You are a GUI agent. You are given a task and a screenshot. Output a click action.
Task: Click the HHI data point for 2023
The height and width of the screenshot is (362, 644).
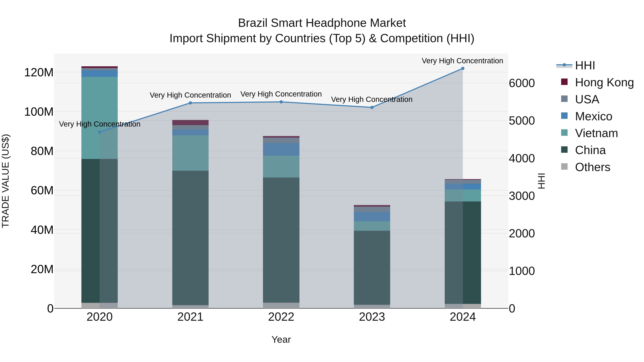click(x=372, y=107)
